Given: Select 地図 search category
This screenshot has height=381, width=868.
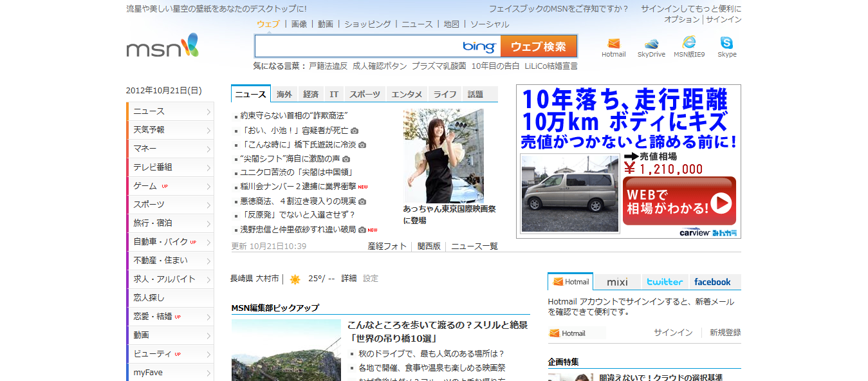Looking at the screenshot, I should tap(452, 24).
